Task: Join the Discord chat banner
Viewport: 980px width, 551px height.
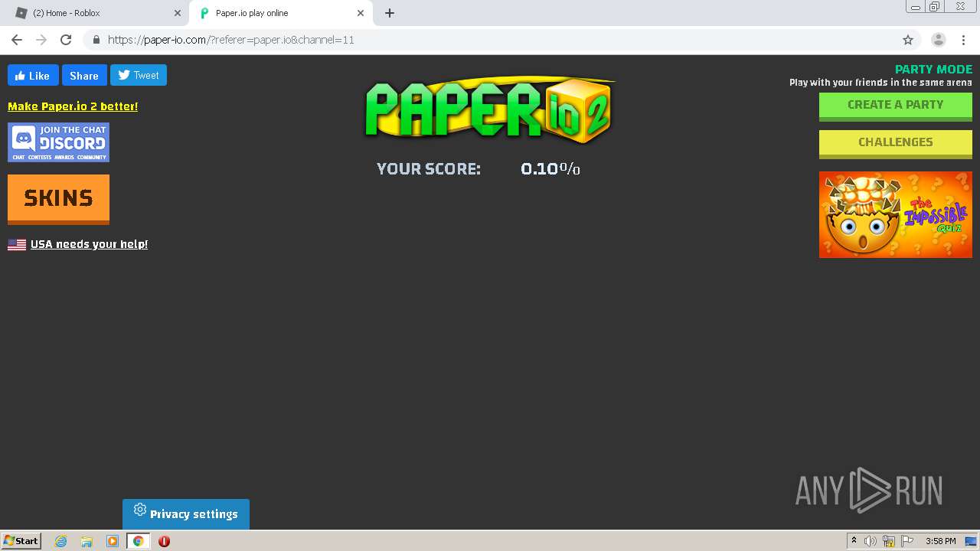Action: point(58,142)
